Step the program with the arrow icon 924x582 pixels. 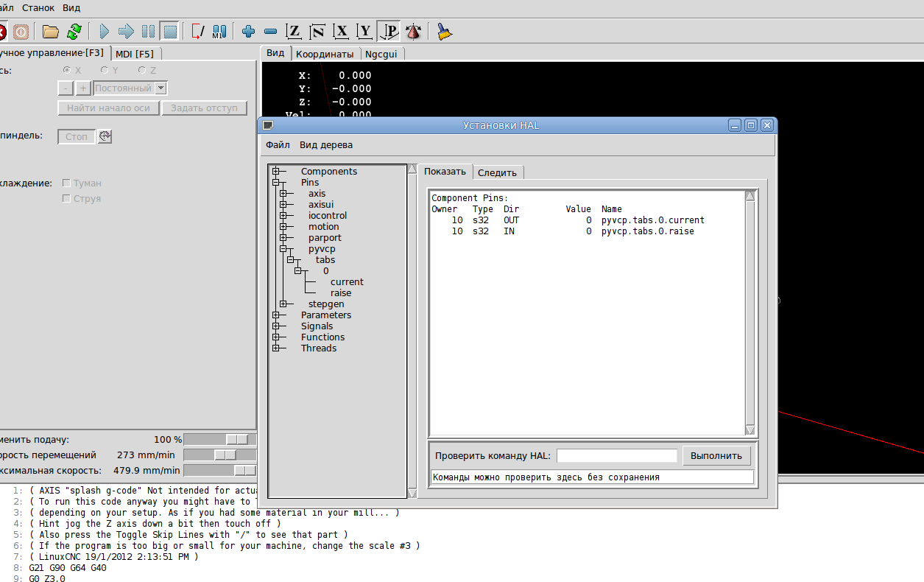[x=126, y=31]
